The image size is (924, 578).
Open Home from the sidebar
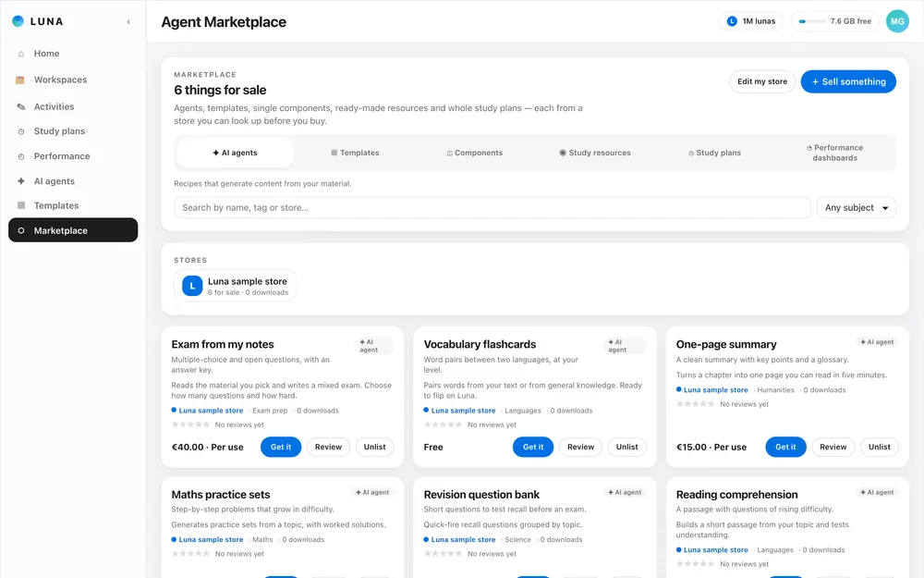point(73,54)
